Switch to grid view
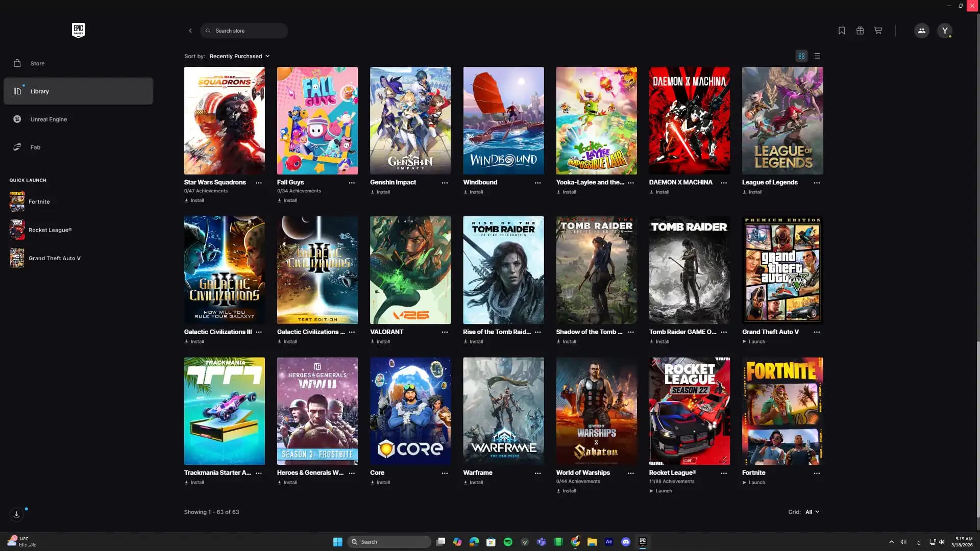The image size is (980, 551). click(801, 56)
